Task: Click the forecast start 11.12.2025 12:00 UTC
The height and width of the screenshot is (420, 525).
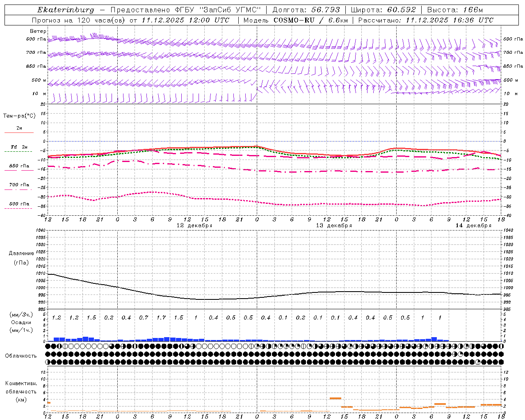Action: (x=186, y=20)
